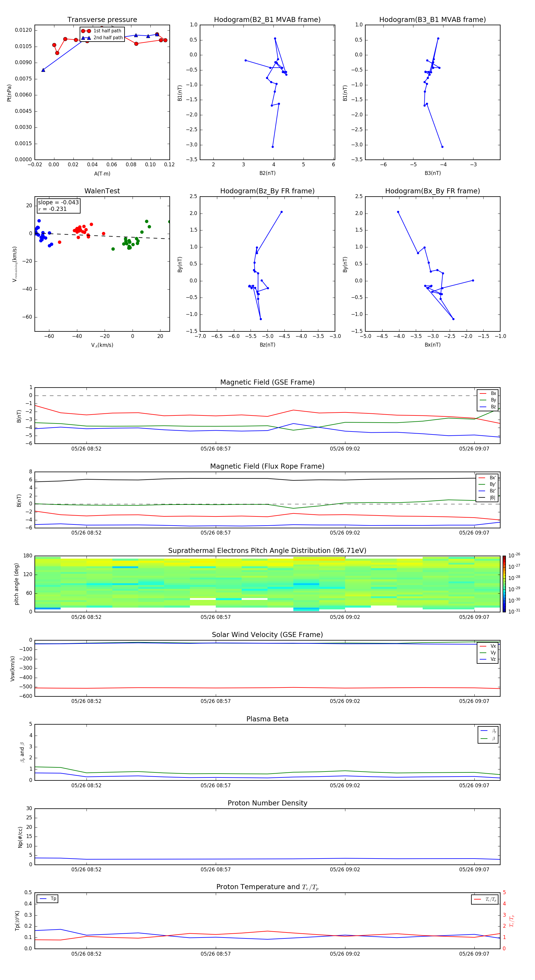Click the 'WalenTest' plot title
Viewport: 535px width, 980px height.
click(x=102, y=191)
